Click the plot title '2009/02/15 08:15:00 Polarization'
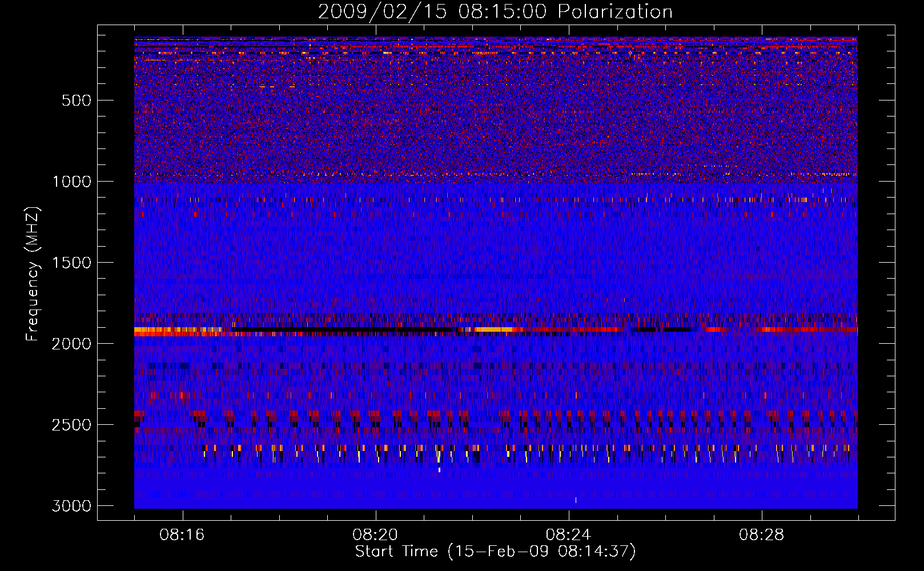This screenshot has height=571, width=924. click(x=495, y=12)
